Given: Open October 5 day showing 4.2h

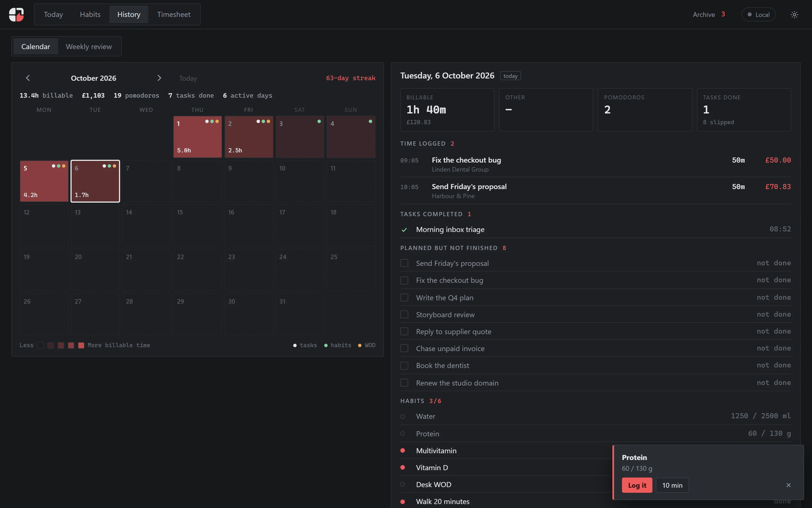Looking at the screenshot, I should 44,181.
